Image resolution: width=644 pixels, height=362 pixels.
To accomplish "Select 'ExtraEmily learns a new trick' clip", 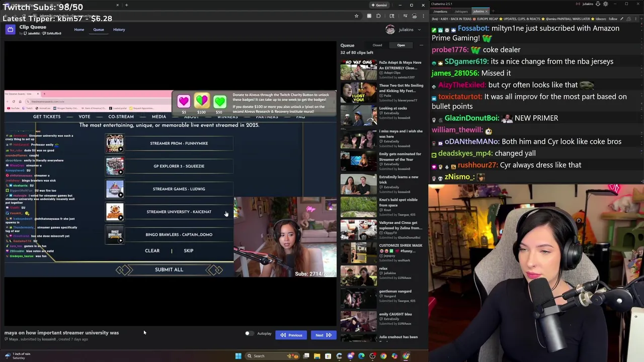I will [x=381, y=184].
